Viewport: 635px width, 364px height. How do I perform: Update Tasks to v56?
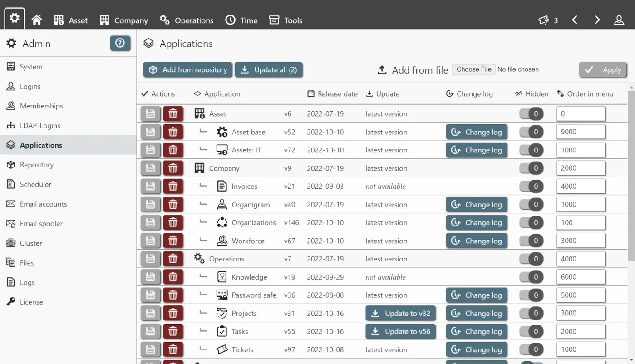click(x=401, y=331)
